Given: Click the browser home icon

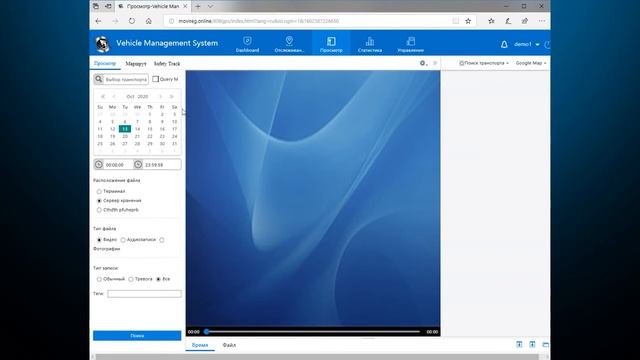Looking at the screenshot, I should click(149, 21).
